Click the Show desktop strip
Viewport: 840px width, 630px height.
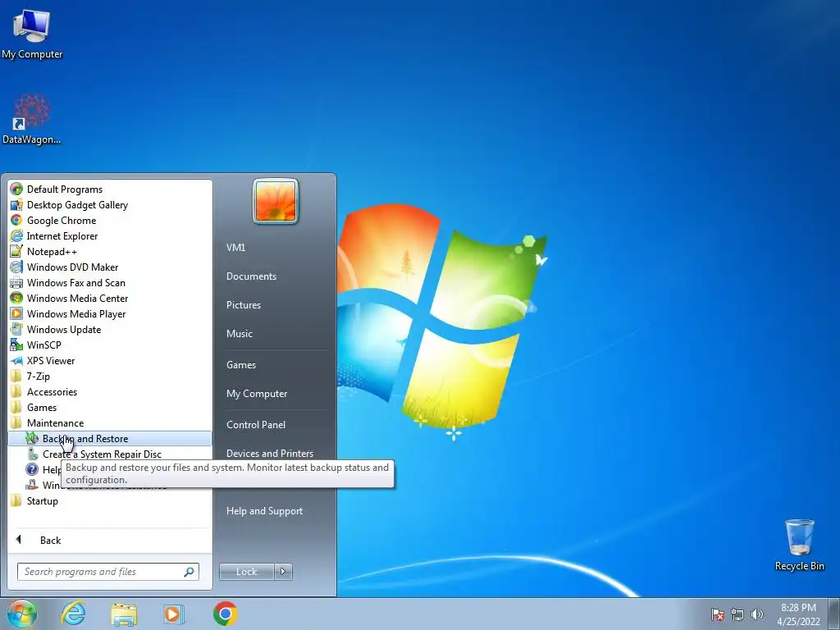pos(834,614)
